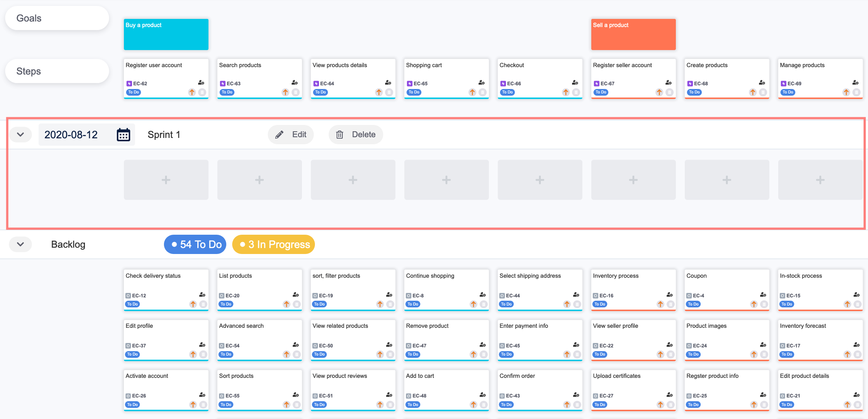Click assignee icon on Checkout card
868x419 pixels.
tap(575, 83)
